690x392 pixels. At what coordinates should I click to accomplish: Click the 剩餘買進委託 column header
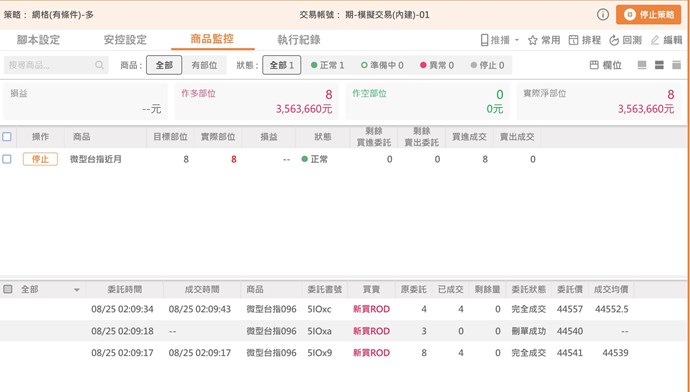click(x=374, y=137)
